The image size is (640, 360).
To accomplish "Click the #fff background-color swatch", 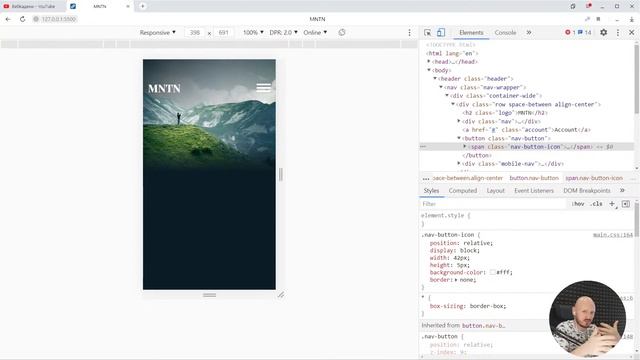I will tap(493, 272).
